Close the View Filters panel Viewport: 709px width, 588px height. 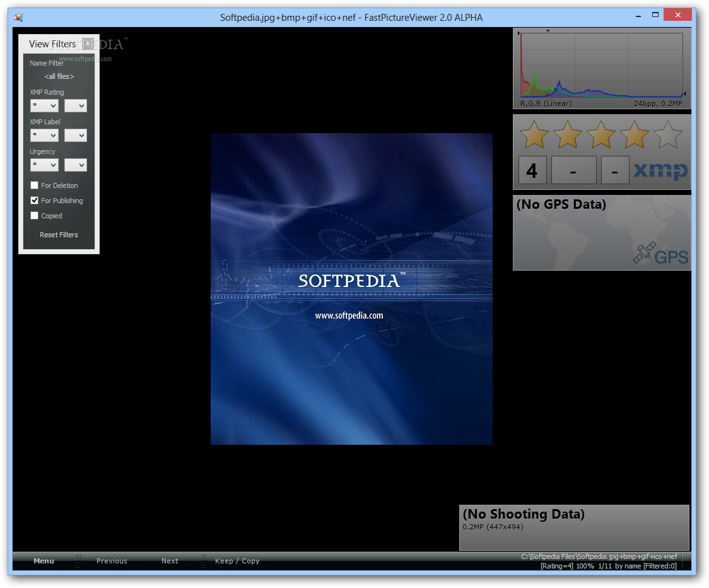(x=88, y=44)
